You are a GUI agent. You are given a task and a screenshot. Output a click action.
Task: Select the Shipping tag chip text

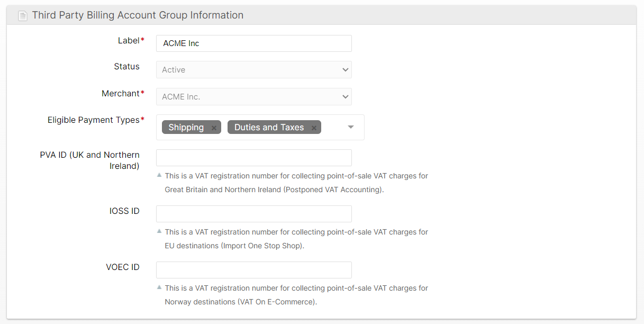tap(186, 128)
